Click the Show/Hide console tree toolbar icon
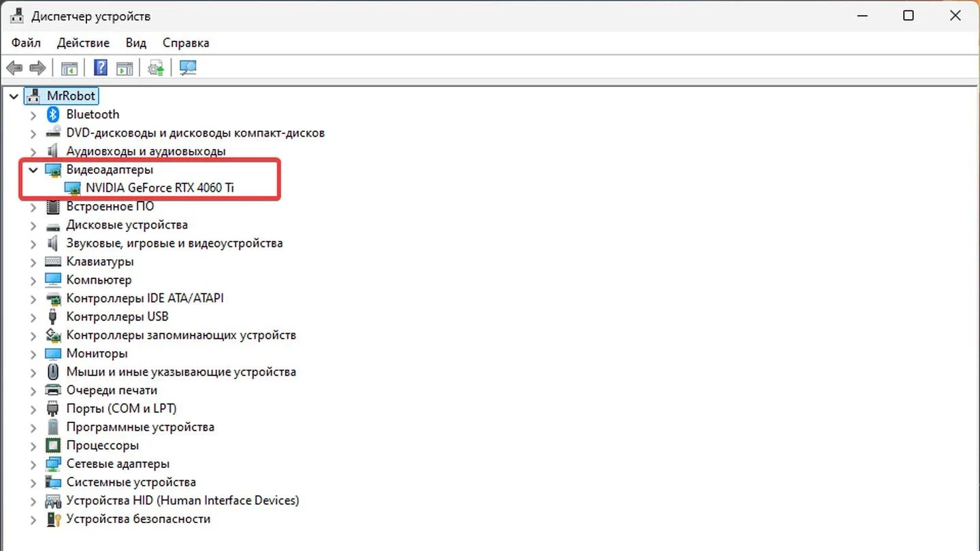980x551 pixels. pos(69,68)
